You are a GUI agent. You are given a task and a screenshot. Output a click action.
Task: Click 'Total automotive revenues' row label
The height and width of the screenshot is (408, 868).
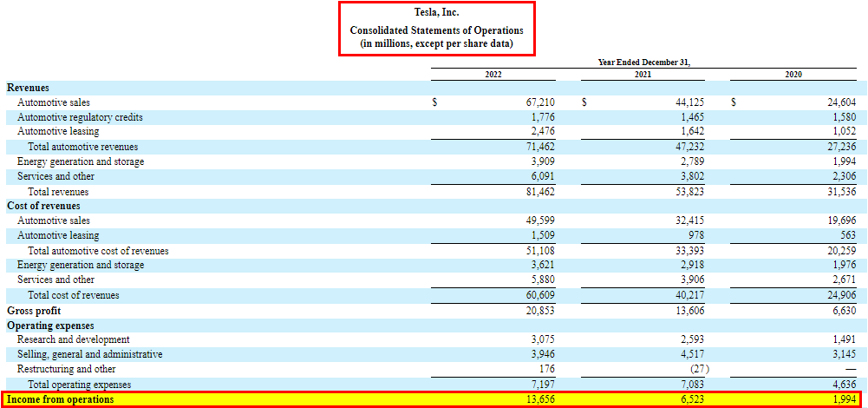click(83, 147)
